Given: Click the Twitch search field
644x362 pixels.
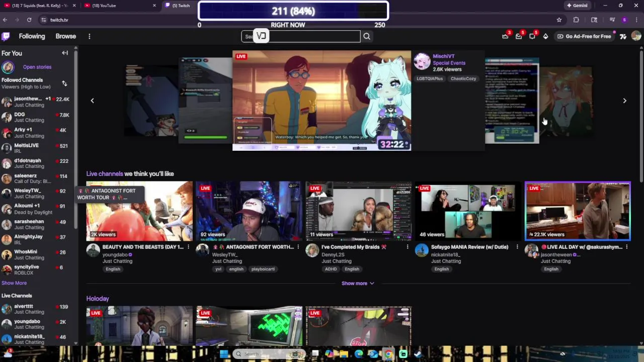Looking at the screenshot, I should pyautogui.click(x=301, y=36).
